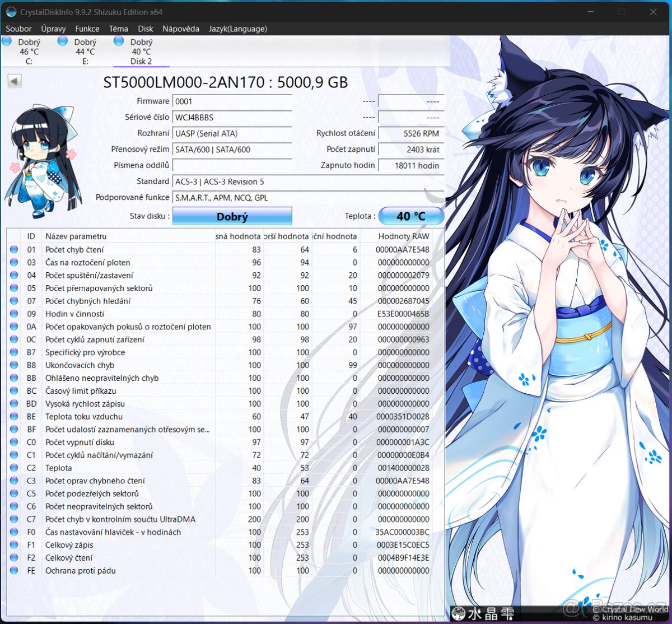The width and height of the screenshot is (672, 624).
Task: Click the 40 °C temperature button
Action: coord(411,216)
